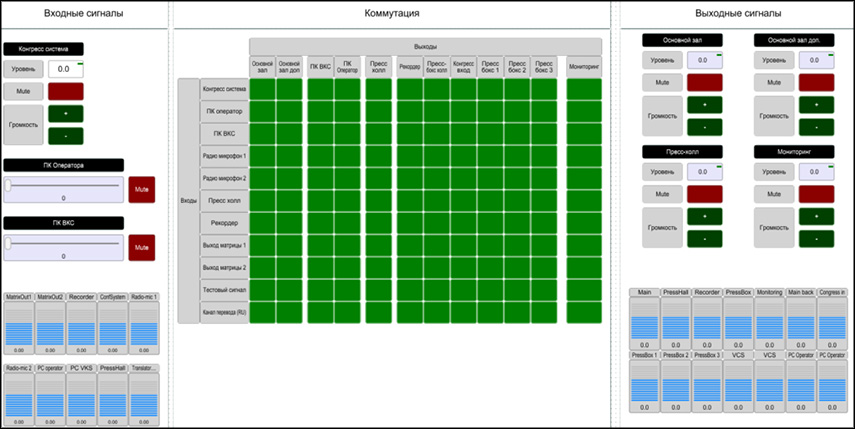
Task: Route Радио микрофон 1 to Пресс холл
Action: [378, 156]
